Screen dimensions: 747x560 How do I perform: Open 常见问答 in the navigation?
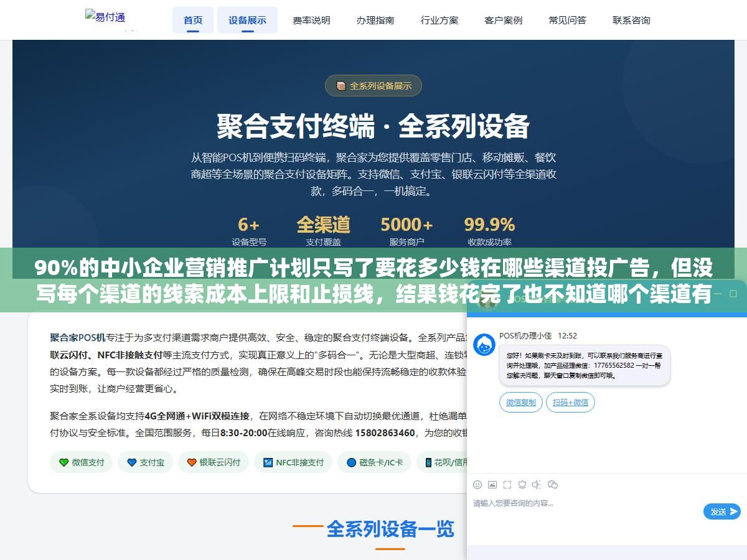(568, 20)
